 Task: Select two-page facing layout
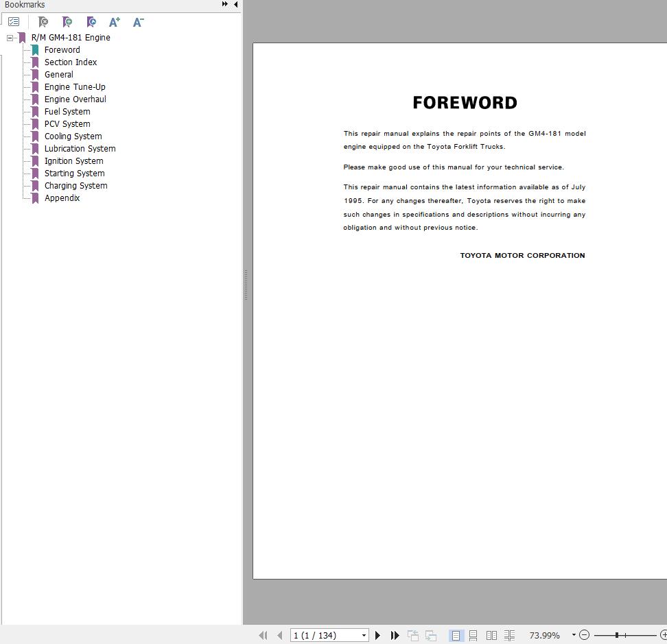coord(491,635)
